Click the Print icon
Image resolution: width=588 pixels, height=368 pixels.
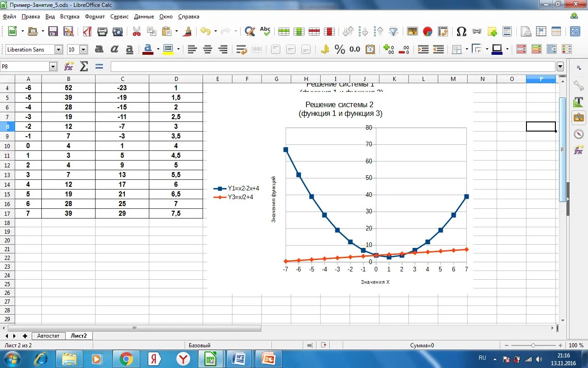[x=102, y=31]
